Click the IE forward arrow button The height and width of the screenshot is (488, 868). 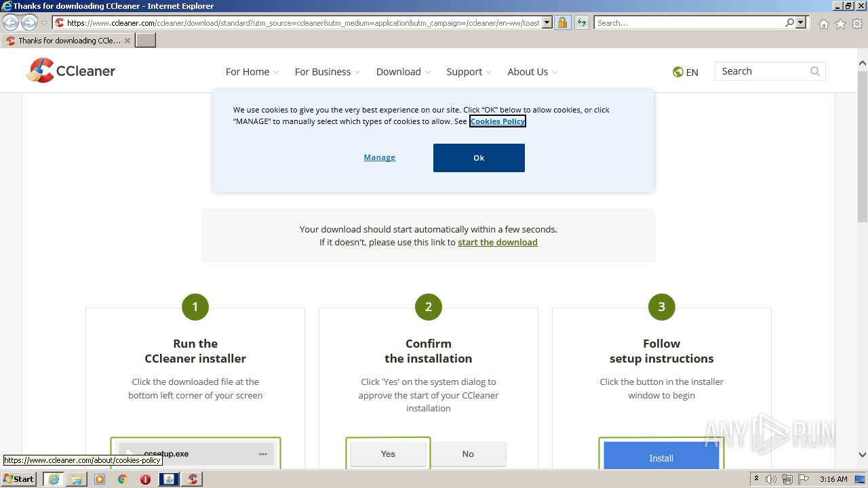point(29,23)
